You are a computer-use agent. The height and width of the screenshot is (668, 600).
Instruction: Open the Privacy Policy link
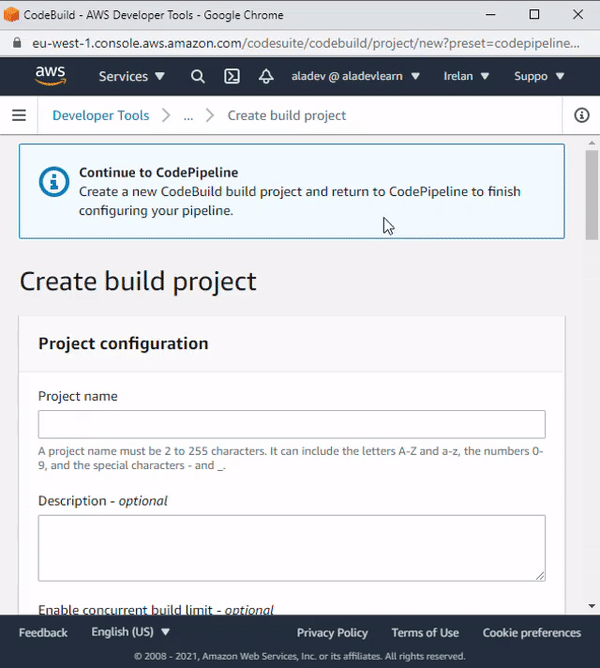[x=332, y=633]
